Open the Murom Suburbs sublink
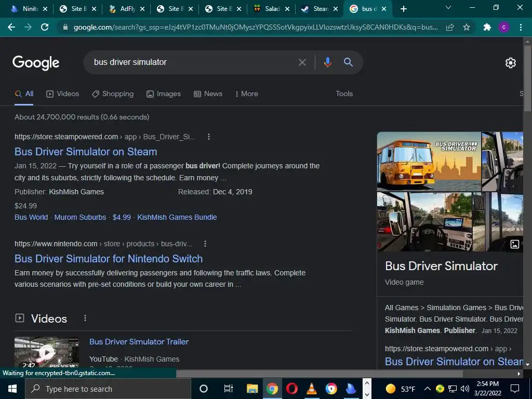Screen dimensions: 532x399 coord(80,217)
